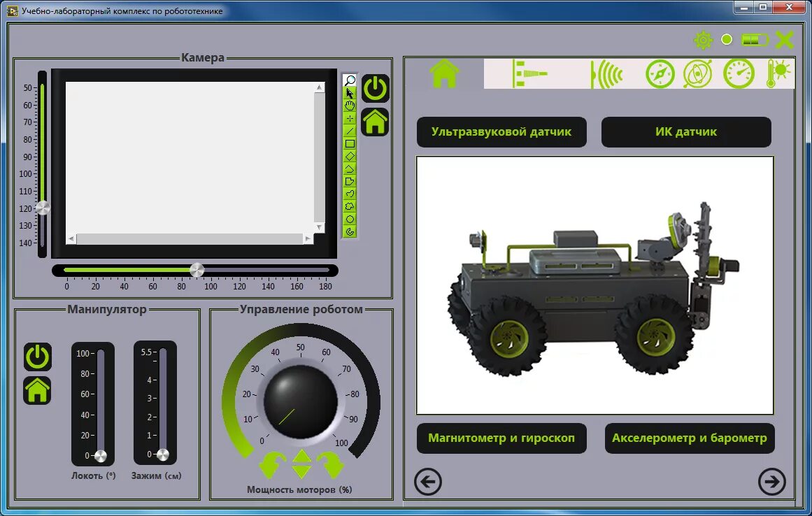The width and height of the screenshot is (812, 516).
Task: Select the rotated rectangle diamond tool
Action: 350,157
